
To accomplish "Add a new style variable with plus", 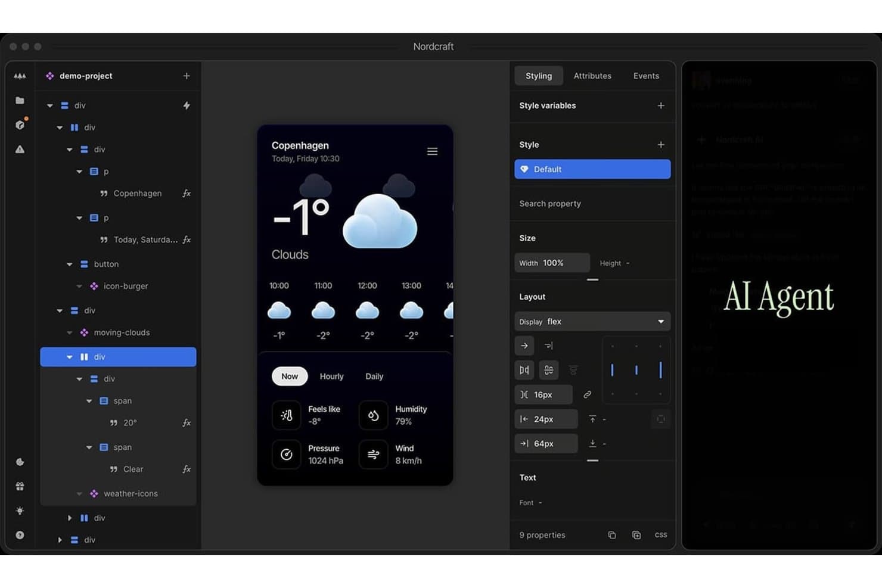I will pos(661,105).
